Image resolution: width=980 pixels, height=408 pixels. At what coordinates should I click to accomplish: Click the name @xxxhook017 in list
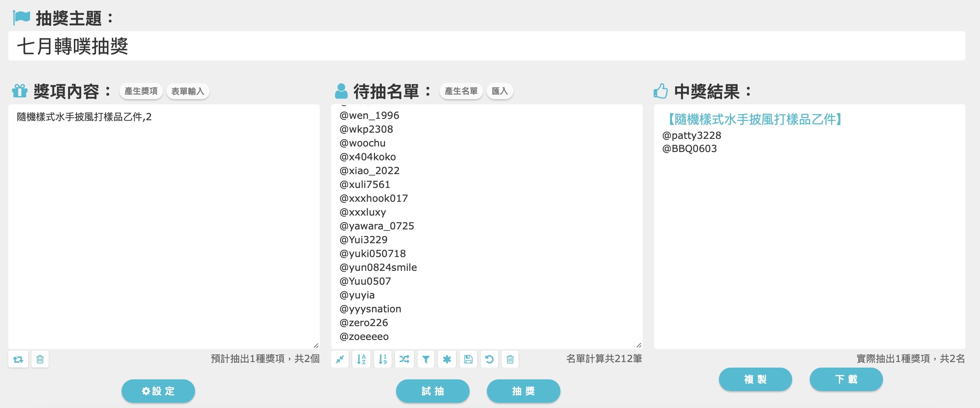[x=374, y=198]
